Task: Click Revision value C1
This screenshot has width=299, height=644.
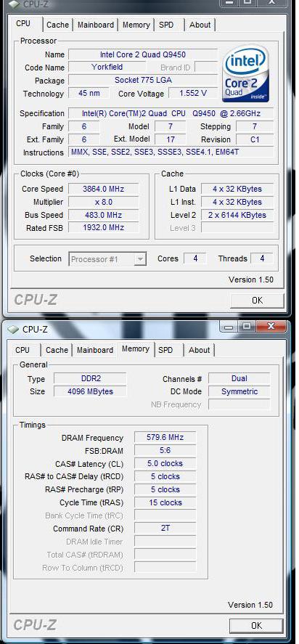Action: pos(255,139)
